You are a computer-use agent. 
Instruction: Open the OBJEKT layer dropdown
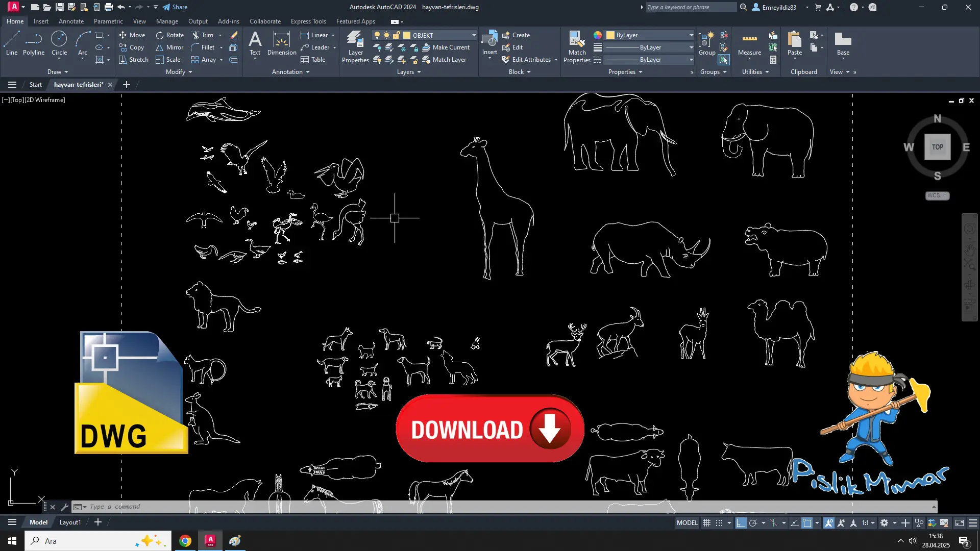click(x=474, y=35)
